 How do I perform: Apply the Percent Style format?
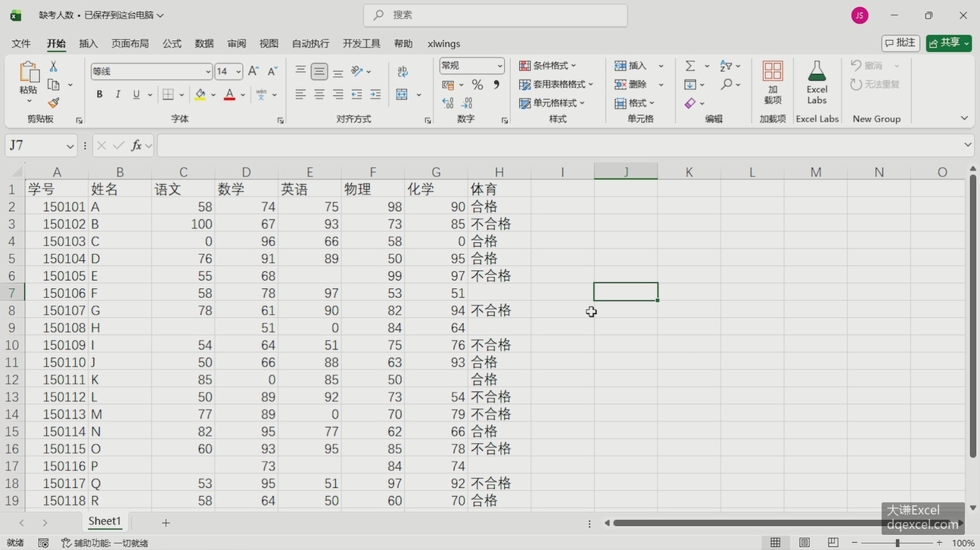tap(478, 85)
